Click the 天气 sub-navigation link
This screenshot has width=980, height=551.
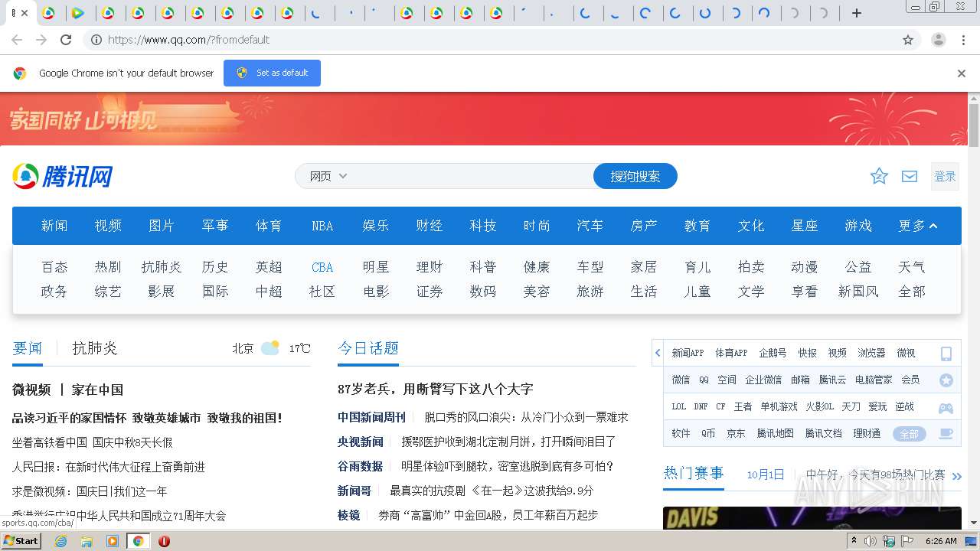point(911,267)
